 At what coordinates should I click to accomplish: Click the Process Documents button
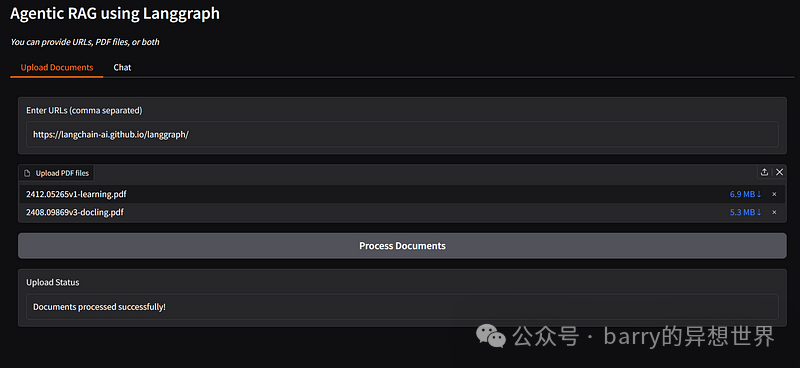click(x=402, y=246)
